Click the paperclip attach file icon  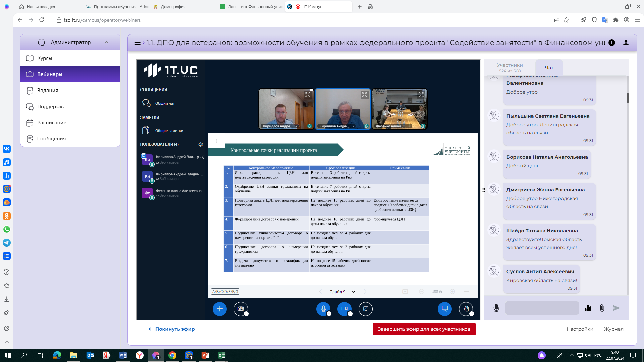pyautogui.click(x=602, y=308)
